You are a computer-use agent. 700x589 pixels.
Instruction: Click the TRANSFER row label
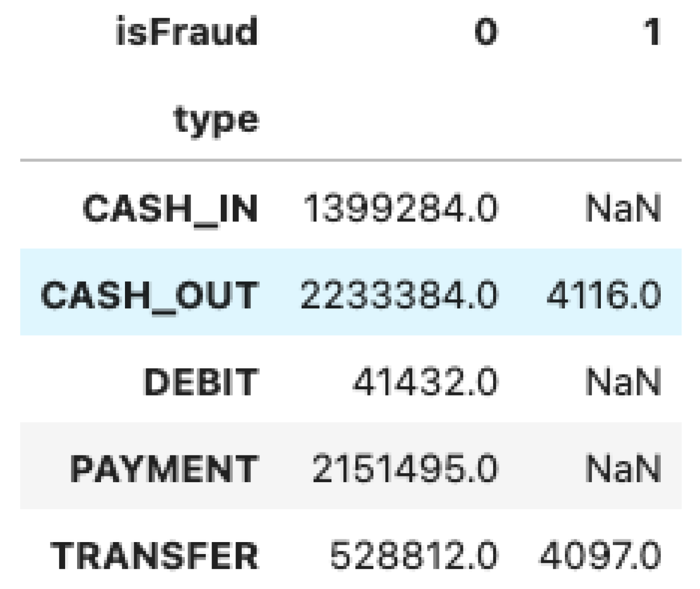tap(155, 555)
